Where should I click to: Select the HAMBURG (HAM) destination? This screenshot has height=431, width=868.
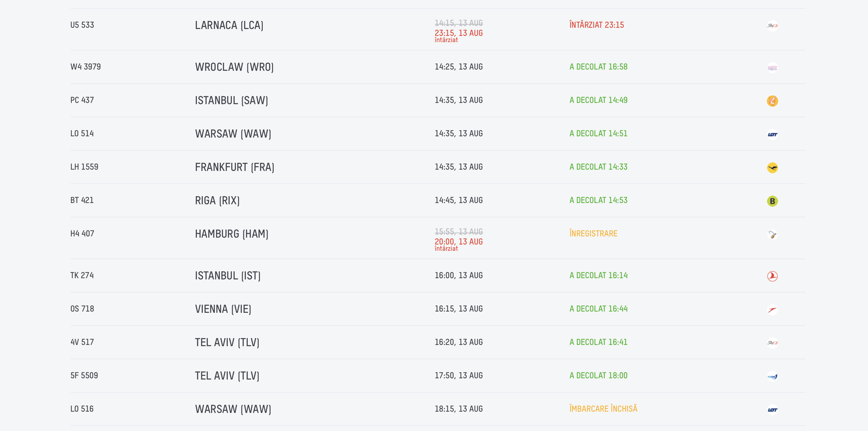[232, 234]
